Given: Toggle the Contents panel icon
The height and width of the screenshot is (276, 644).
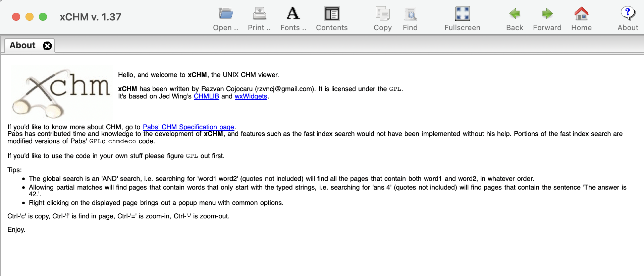Looking at the screenshot, I should 332,14.
